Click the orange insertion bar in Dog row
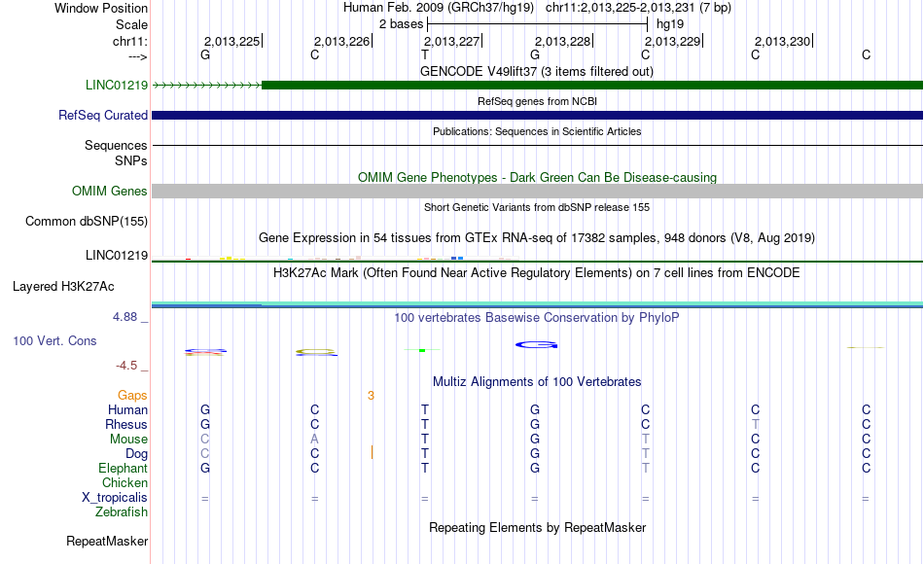924x564 pixels. (x=372, y=452)
